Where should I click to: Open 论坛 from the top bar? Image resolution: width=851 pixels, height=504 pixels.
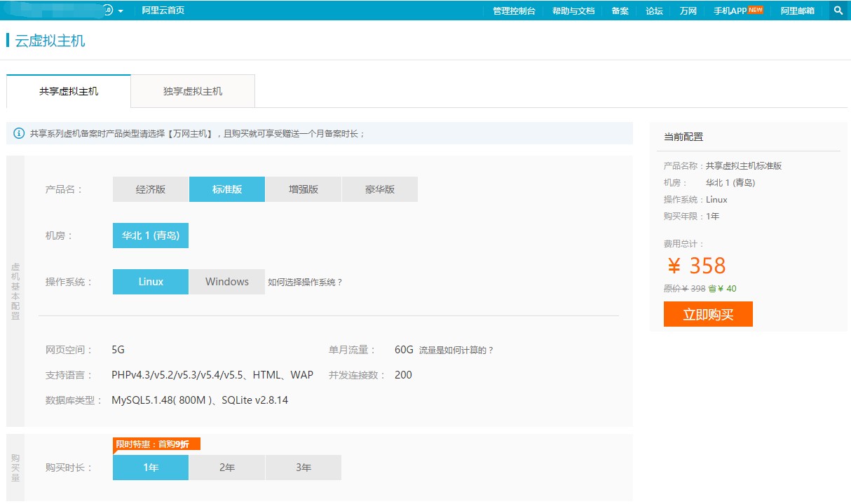654,11
